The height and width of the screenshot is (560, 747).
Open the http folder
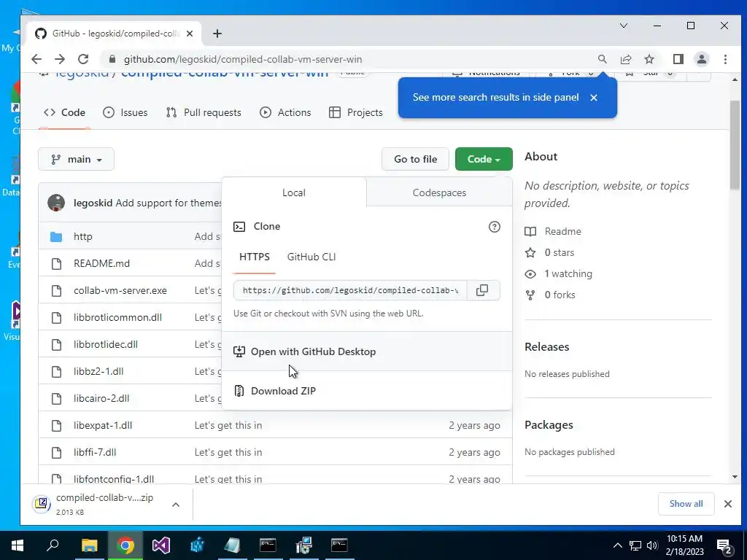coord(83,236)
